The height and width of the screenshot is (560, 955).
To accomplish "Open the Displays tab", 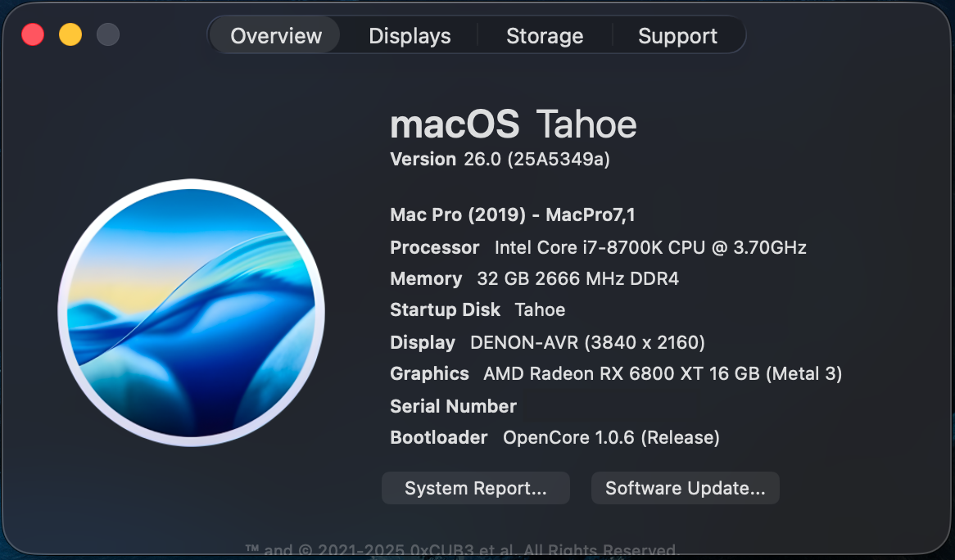I will coord(410,36).
